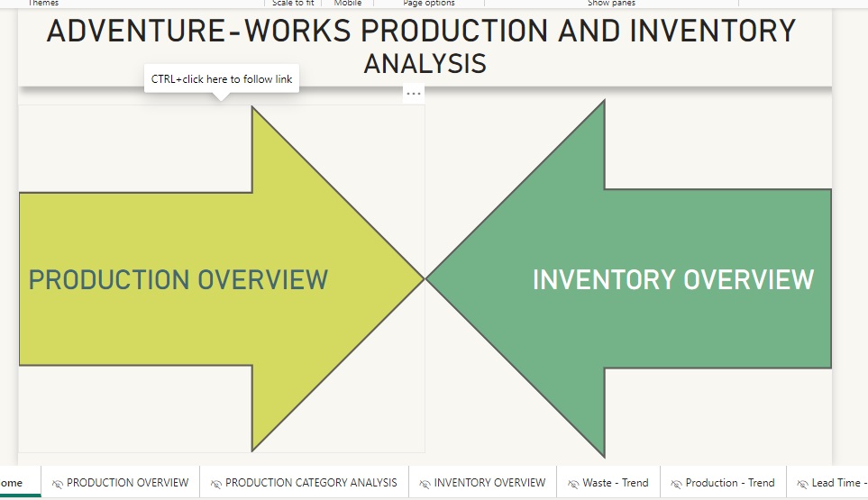
Task: Click hidden-eye icon on INVENTORY OVERVIEW tab
Action: coord(425,484)
